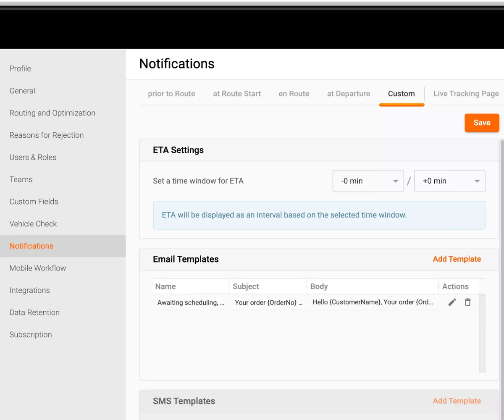Add a new SMS template
The width and height of the screenshot is (504, 420).
coord(457,401)
